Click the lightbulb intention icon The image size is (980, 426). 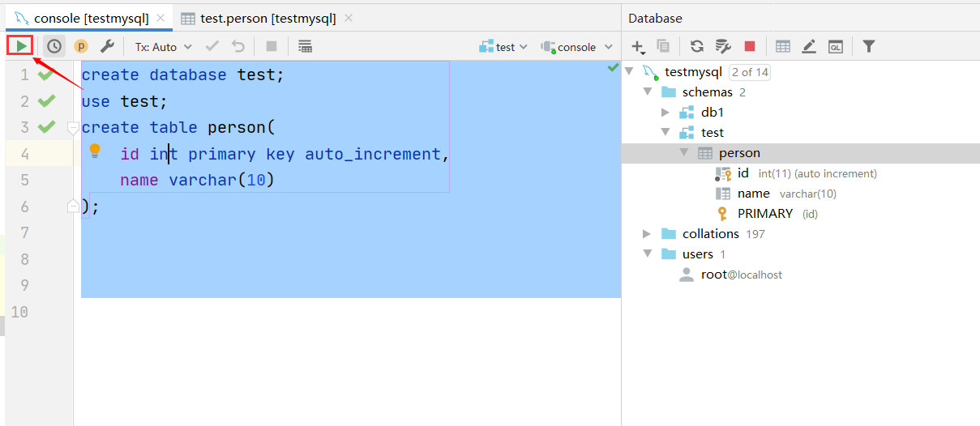[x=94, y=151]
